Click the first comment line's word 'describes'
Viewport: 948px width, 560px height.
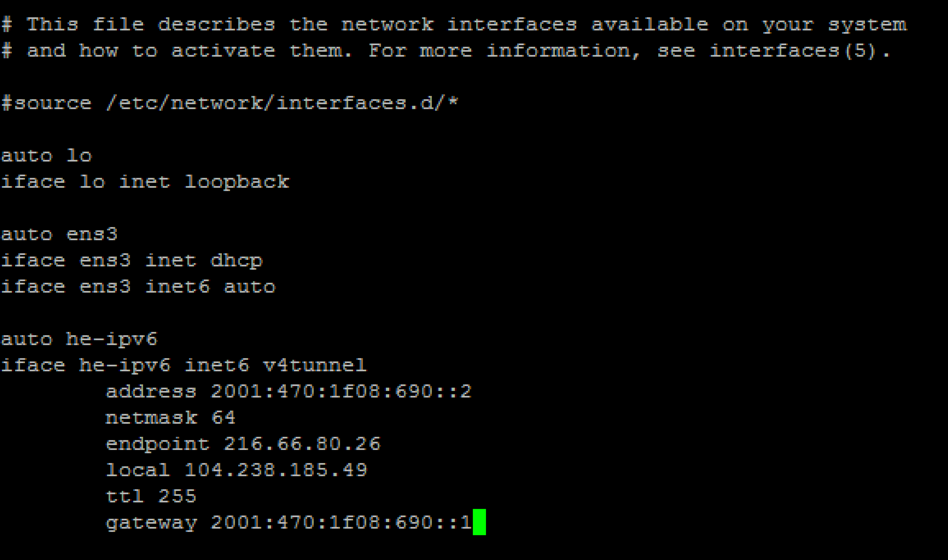(x=216, y=24)
